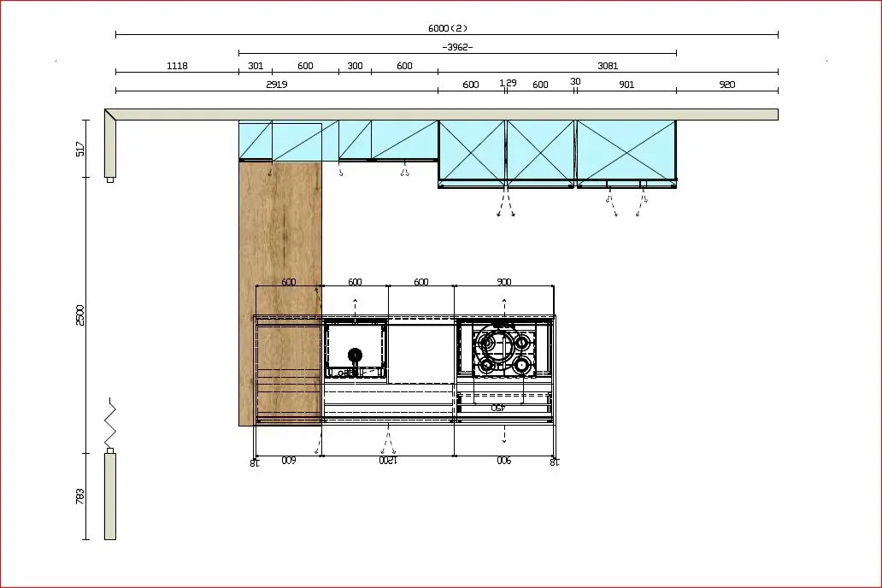
Task: Select the 450 dimension under the hob
Action: [497, 409]
